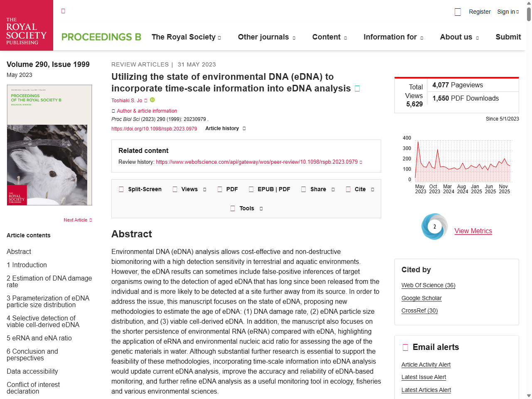Click the search icon near Register
Screen dimensions: 532x399
[458, 12]
